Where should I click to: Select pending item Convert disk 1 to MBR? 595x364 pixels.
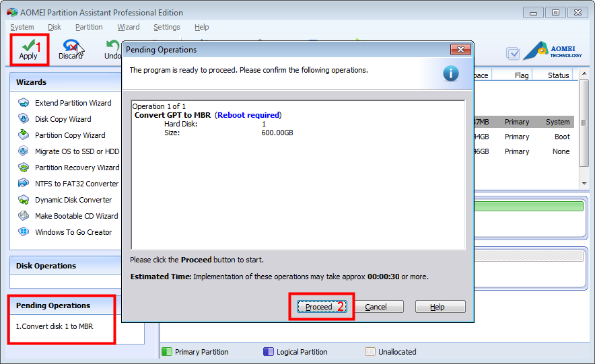[x=55, y=326]
